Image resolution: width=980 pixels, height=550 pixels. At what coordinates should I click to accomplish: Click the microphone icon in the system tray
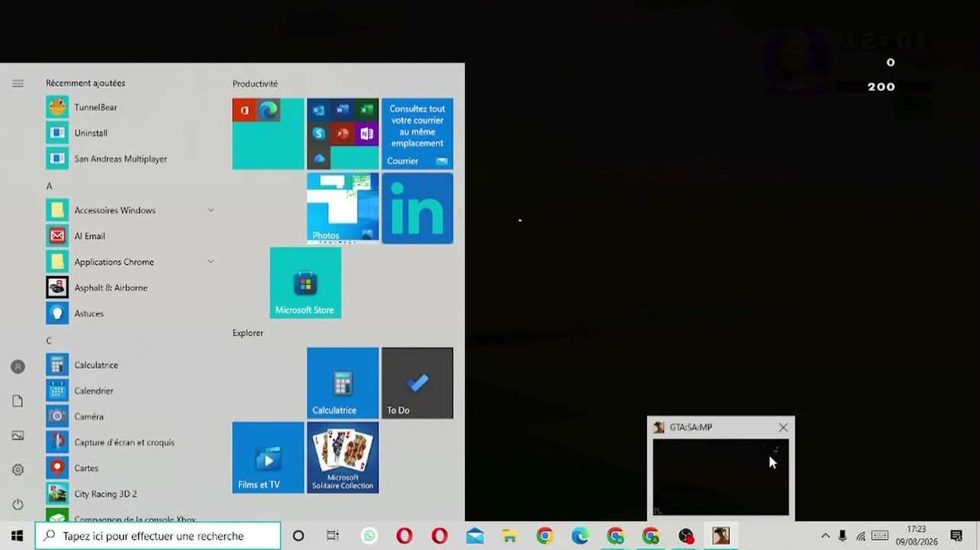pyautogui.click(x=843, y=536)
